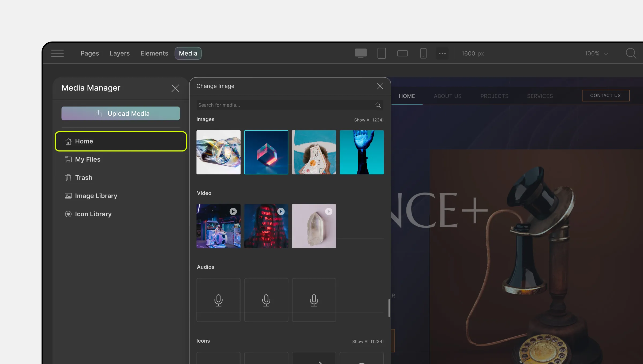643x364 pixels.
Task: Toggle the mobile viewport layout
Action: pyautogui.click(x=423, y=53)
